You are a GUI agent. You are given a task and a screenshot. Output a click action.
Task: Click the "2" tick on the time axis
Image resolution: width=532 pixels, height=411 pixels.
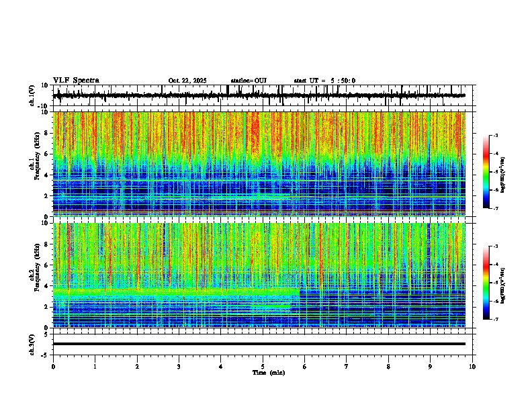pos(137,367)
